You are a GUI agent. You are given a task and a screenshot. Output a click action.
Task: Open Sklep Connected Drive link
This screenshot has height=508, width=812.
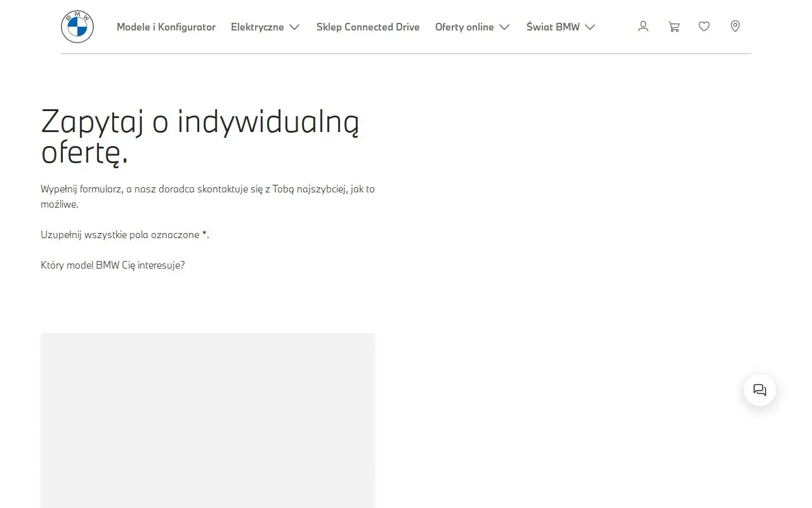pyautogui.click(x=368, y=27)
